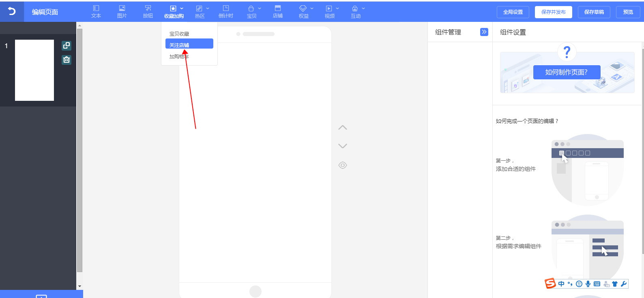Open the 收藏加购 component menu
644x298 pixels.
click(x=174, y=12)
